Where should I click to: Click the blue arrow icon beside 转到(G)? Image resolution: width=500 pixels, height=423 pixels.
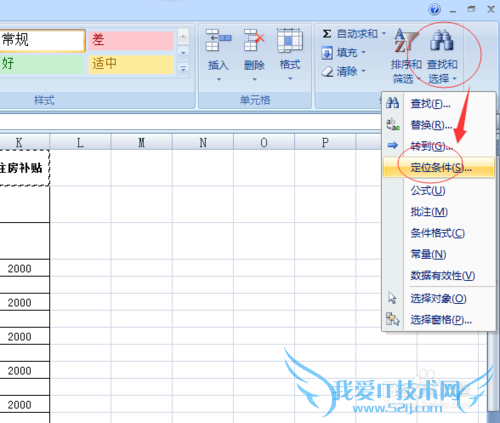tap(393, 145)
